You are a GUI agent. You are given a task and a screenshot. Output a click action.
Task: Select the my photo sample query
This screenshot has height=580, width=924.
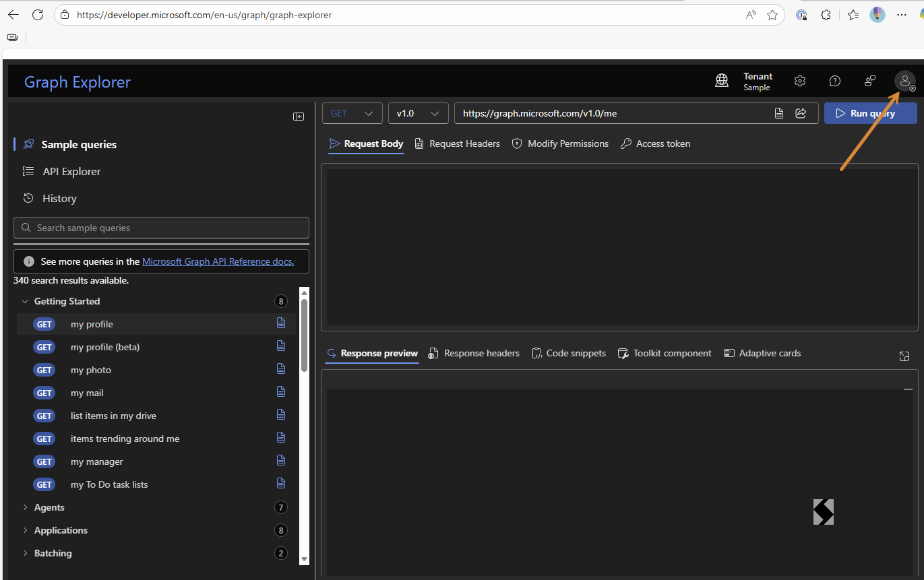[156, 370]
